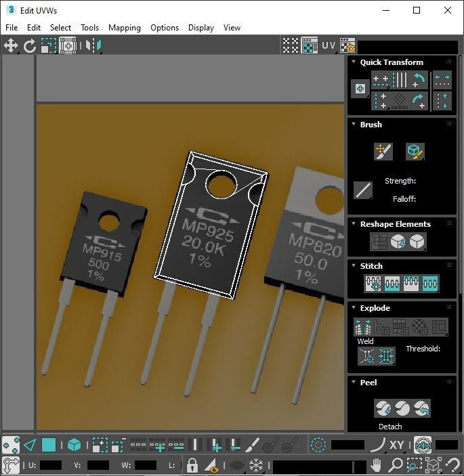Screen dimensions: 464x476
Task: Click Target Weld icon under Weld
Action: 367,355
